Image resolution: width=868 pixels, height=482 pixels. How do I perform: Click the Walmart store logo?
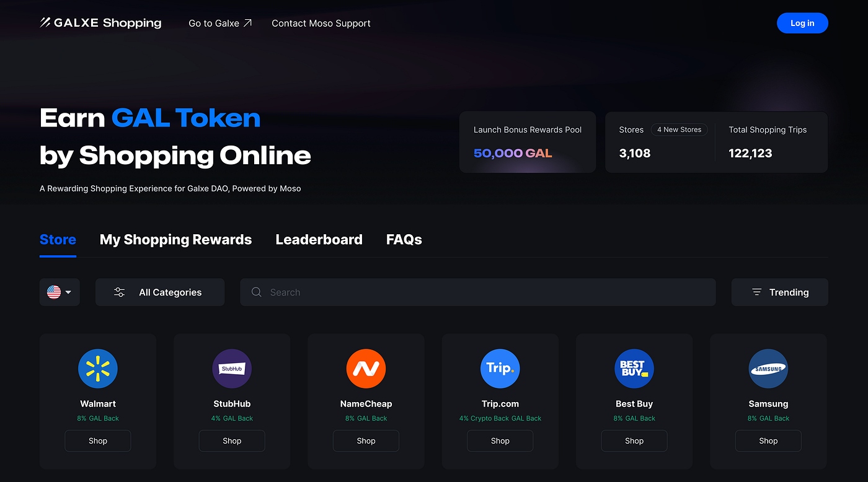tap(98, 369)
